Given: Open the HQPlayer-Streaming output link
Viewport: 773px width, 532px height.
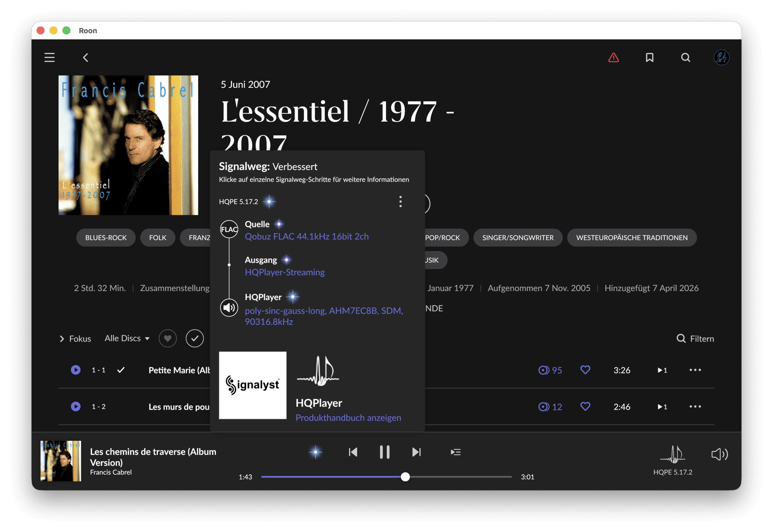Looking at the screenshot, I should click(285, 272).
